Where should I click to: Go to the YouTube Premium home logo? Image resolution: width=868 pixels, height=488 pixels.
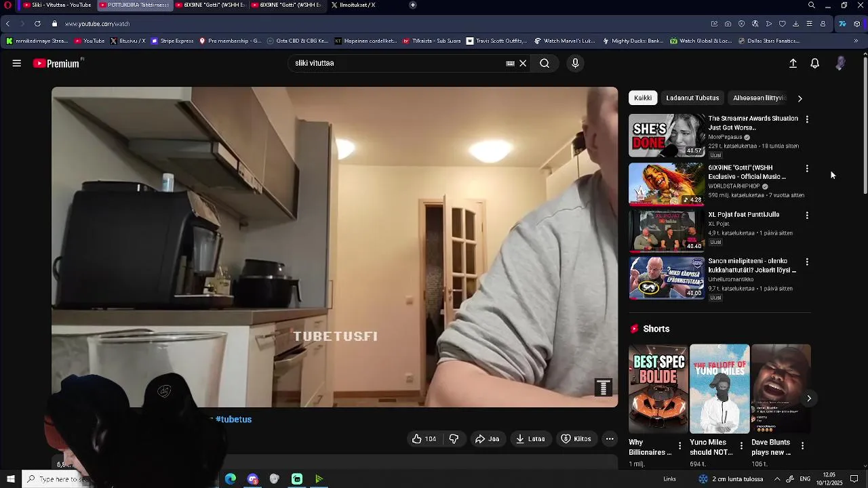click(x=58, y=63)
